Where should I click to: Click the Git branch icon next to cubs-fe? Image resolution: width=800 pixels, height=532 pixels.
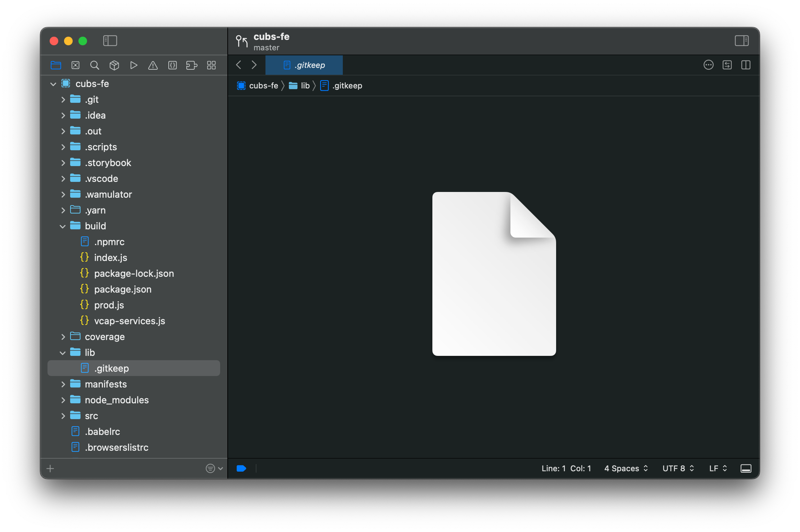pyautogui.click(x=241, y=41)
